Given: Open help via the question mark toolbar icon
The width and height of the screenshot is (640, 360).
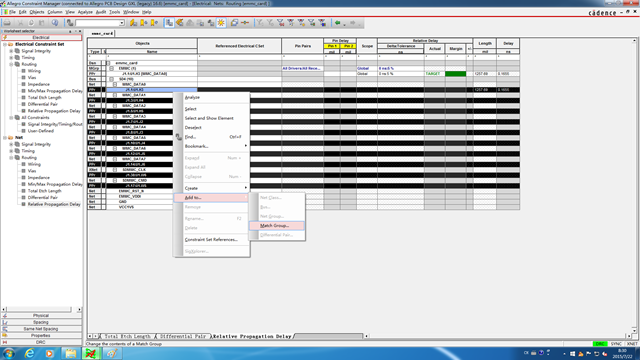Looking at the screenshot, I should tap(55, 23).
